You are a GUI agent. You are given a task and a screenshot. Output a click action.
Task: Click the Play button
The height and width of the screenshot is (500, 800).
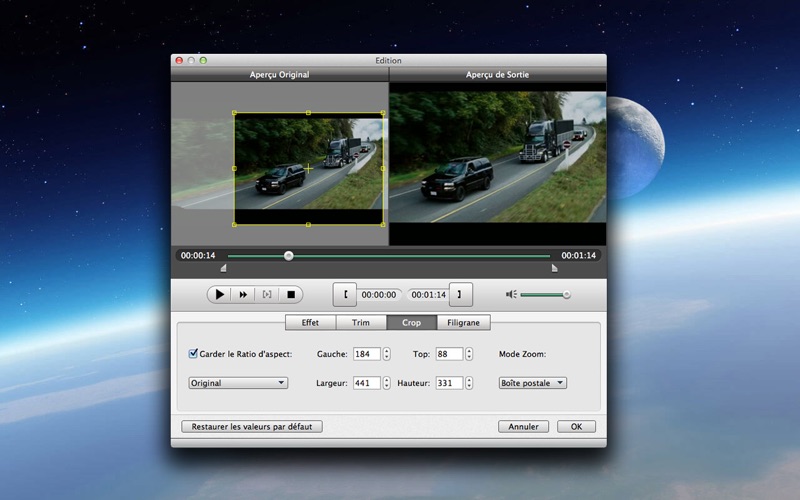[219, 294]
